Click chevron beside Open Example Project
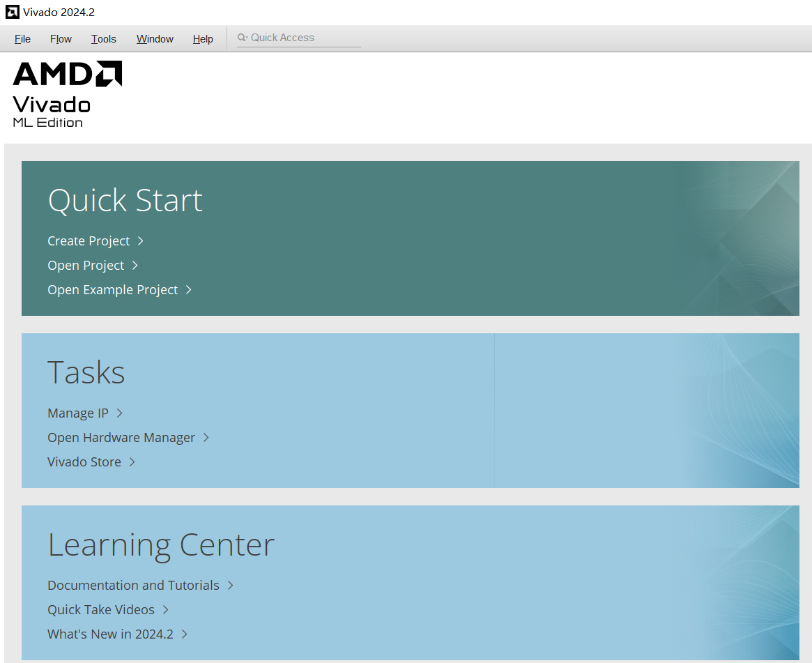This screenshot has height=663, width=812. coord(188,289)
